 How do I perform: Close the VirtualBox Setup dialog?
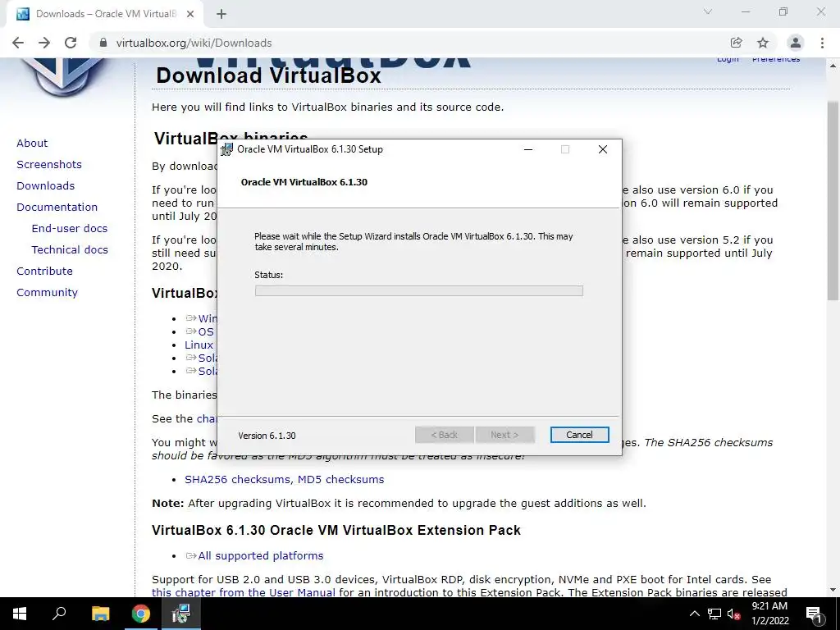coord(603,149)
